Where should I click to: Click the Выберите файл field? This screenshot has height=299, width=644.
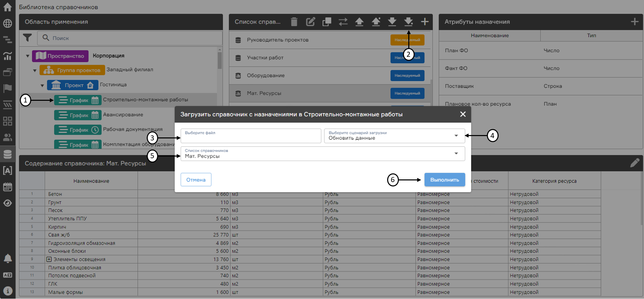click(x=251, y=136)
